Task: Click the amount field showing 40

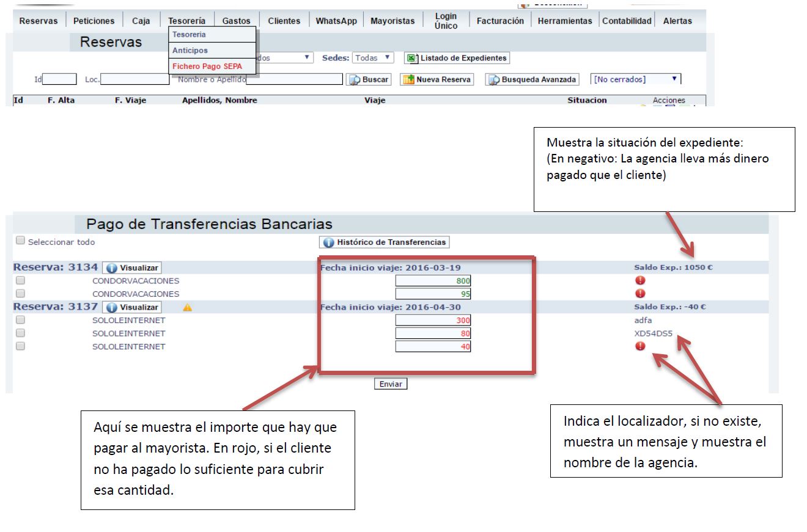Action: pyautogui.click(x=433, y=346)
